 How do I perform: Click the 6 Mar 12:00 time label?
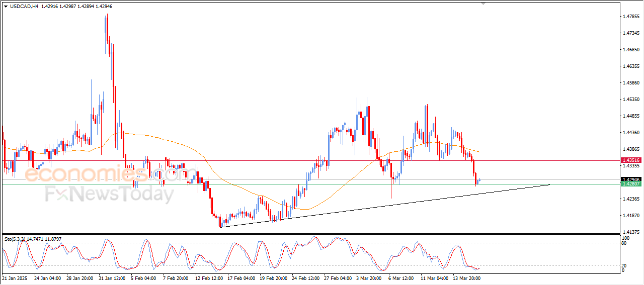pos(401,278)
